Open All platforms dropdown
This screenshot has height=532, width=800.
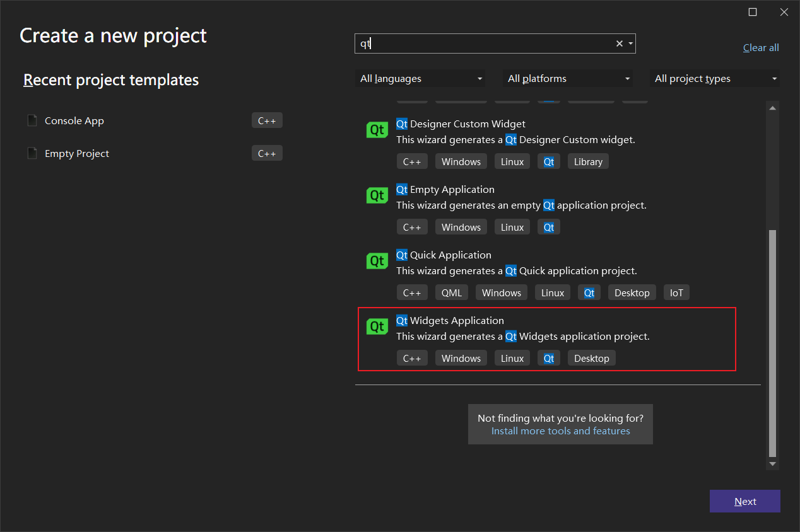[568, 78]
